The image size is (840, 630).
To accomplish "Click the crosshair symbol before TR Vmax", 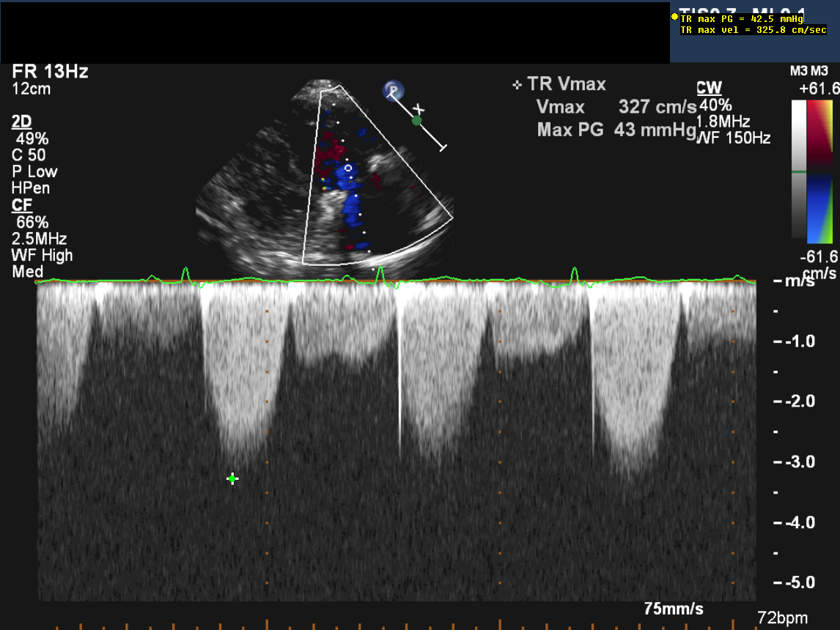I will (x=517, y=85).
